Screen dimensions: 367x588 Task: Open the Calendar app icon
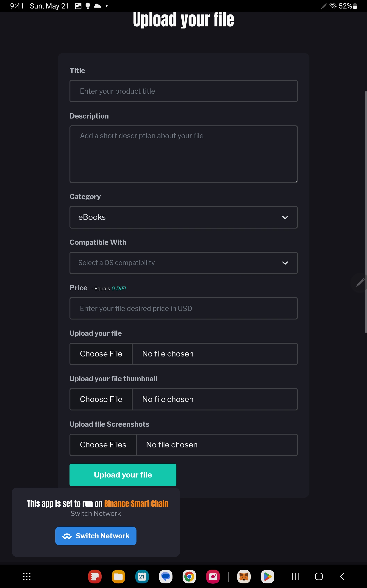pos(142,576)
